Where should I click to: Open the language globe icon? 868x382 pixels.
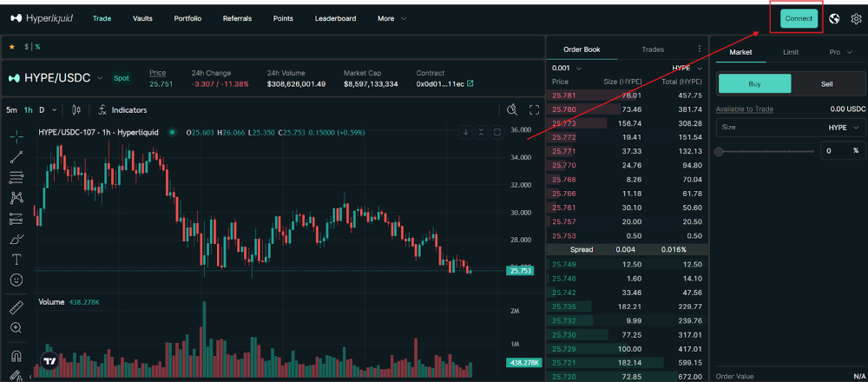coord(835,19)
